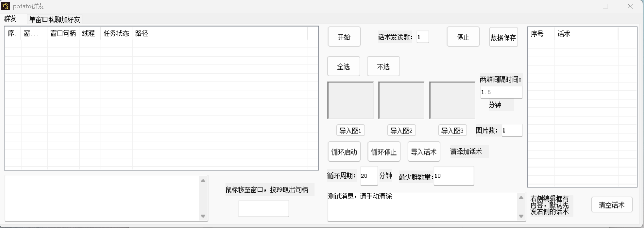Click the message box scroll down arrow
This screenshot has height=228, width=644.
click(x=521, y=216)
